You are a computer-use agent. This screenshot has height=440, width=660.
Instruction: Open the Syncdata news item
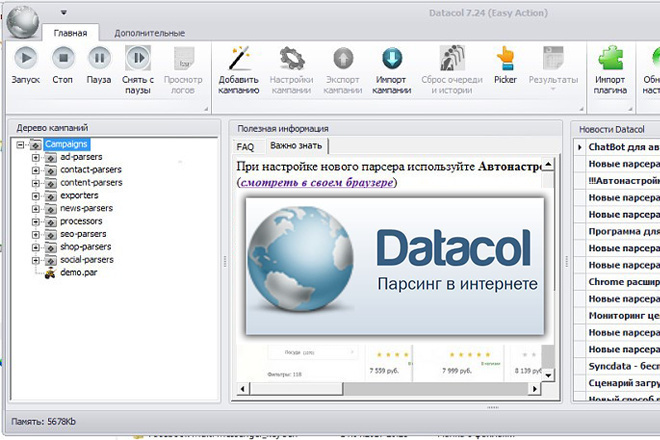tap(624, 366)
